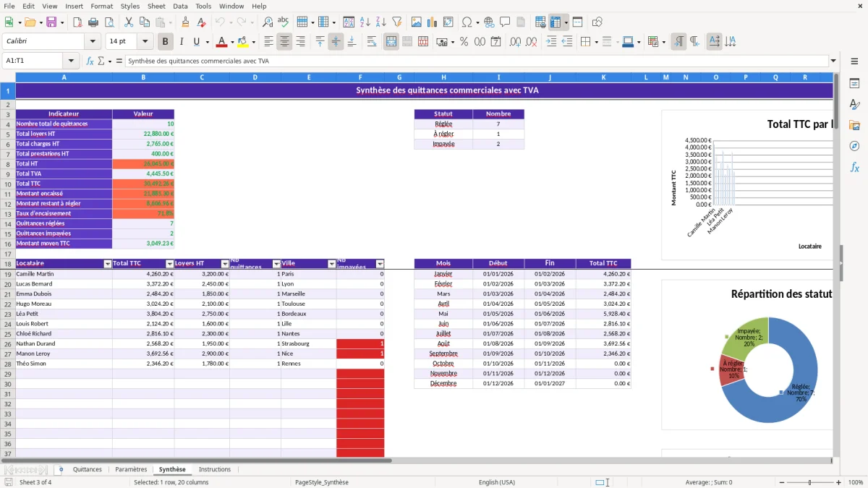Open the Format menu

pos(101,6)
